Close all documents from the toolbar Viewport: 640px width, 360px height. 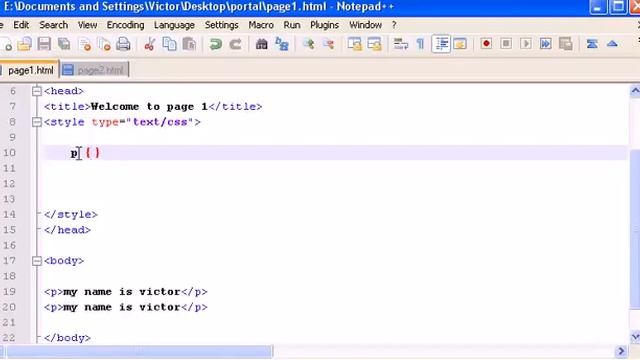point(104,44)
